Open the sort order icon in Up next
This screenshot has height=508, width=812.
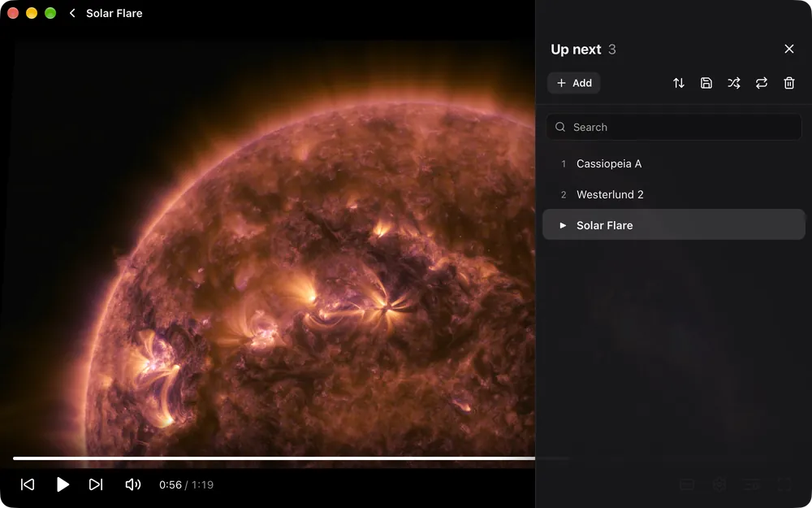pos(678,83)
